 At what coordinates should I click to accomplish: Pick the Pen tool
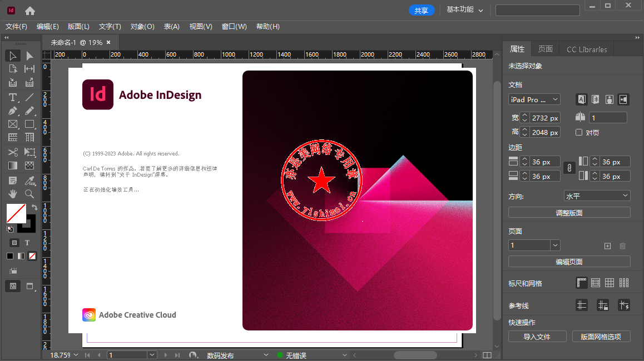point(13,111)
